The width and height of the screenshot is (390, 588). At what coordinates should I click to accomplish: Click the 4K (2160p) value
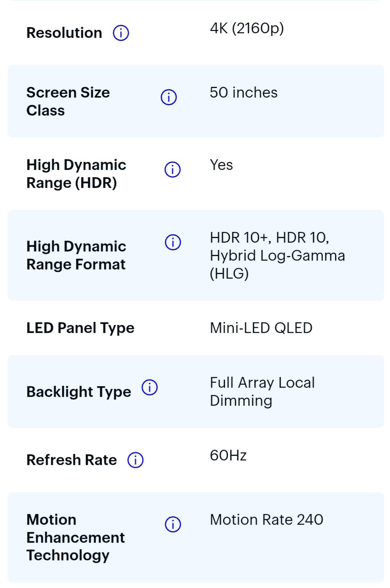coord(247,29)
